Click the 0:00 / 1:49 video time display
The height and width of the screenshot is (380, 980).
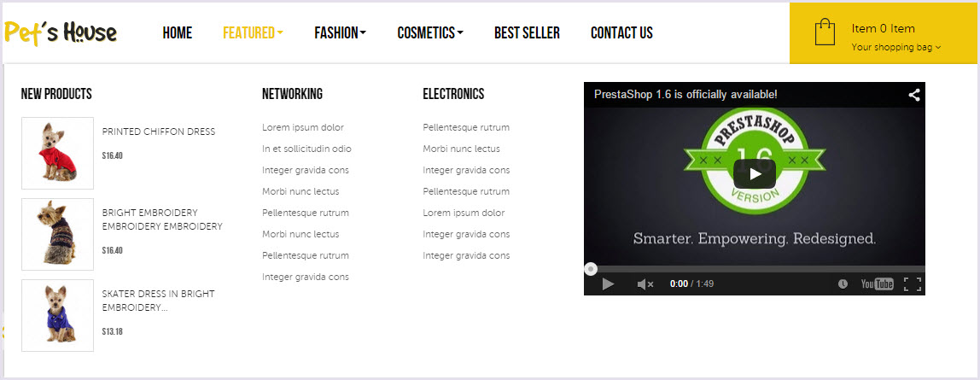point(691,284)
